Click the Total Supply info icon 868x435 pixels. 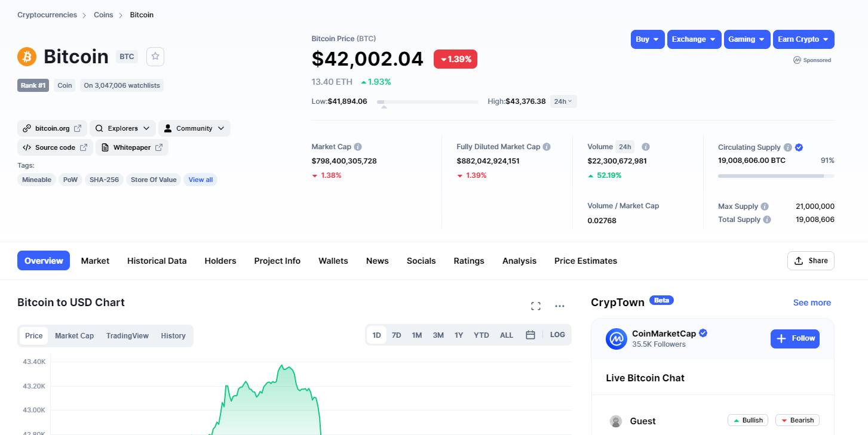pyautogui.click(x=767, y=220)
